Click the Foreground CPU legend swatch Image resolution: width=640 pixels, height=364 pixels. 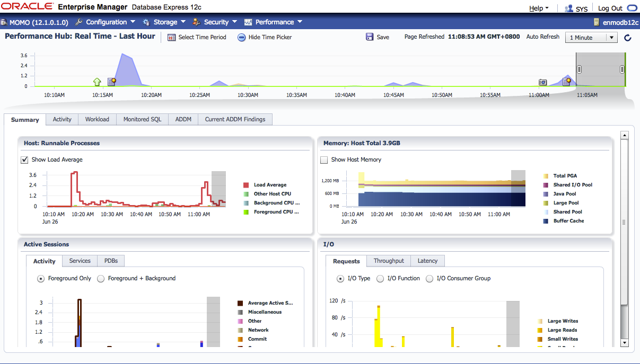pos(246,212)
